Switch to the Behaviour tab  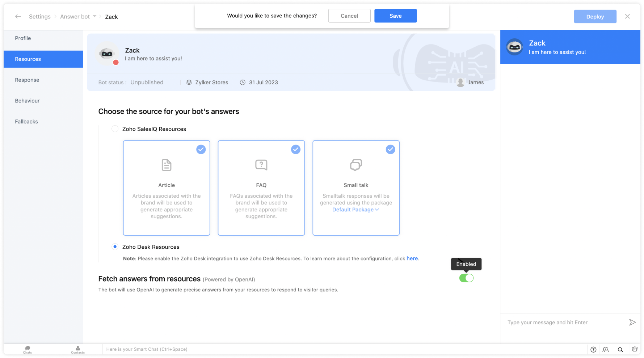[x=43, y=101]
